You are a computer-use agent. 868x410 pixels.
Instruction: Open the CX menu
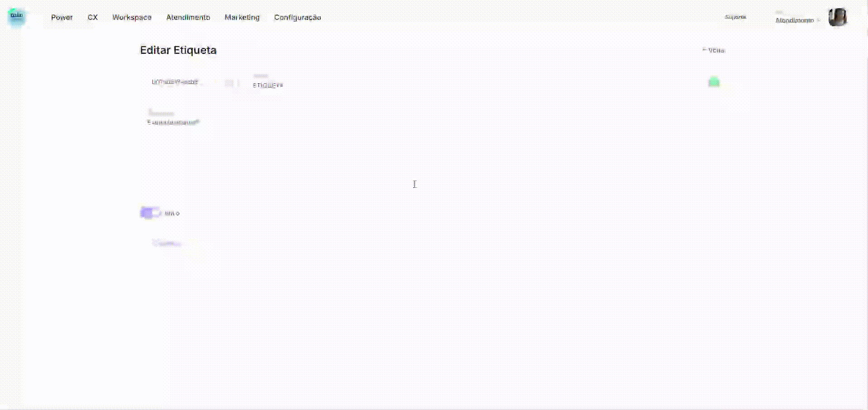92,18
